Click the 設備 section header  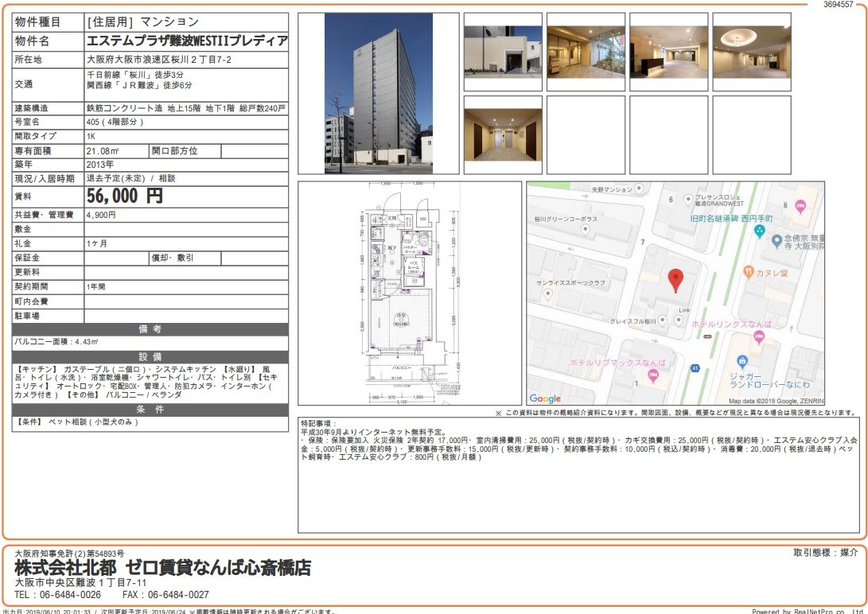[x=150, y=357]
